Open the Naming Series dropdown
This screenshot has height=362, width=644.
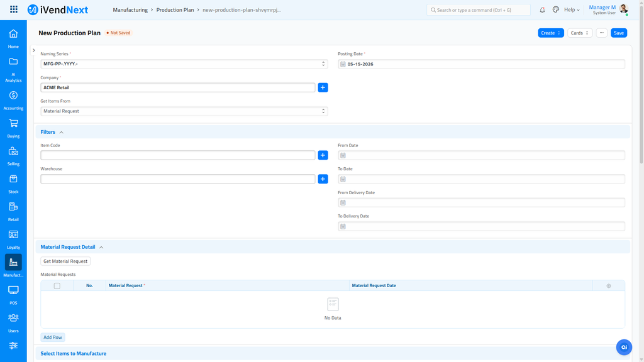(184, 64)
